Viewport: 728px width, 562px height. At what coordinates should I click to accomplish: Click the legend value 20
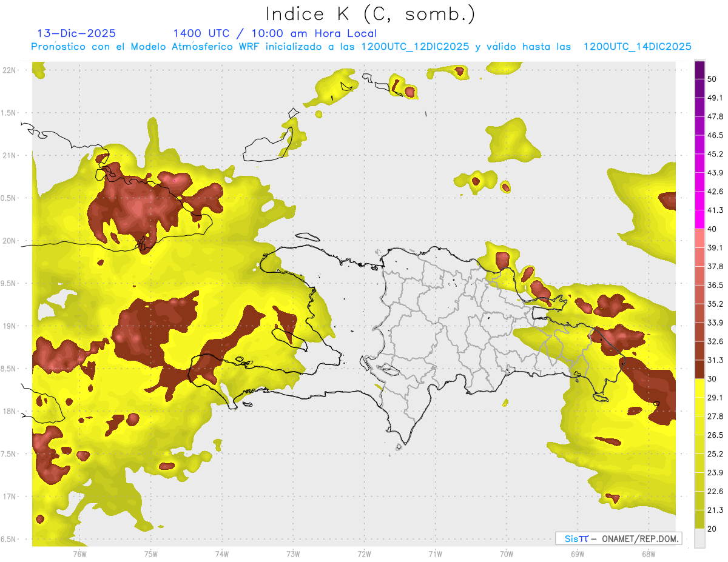(x=712, y=529)
